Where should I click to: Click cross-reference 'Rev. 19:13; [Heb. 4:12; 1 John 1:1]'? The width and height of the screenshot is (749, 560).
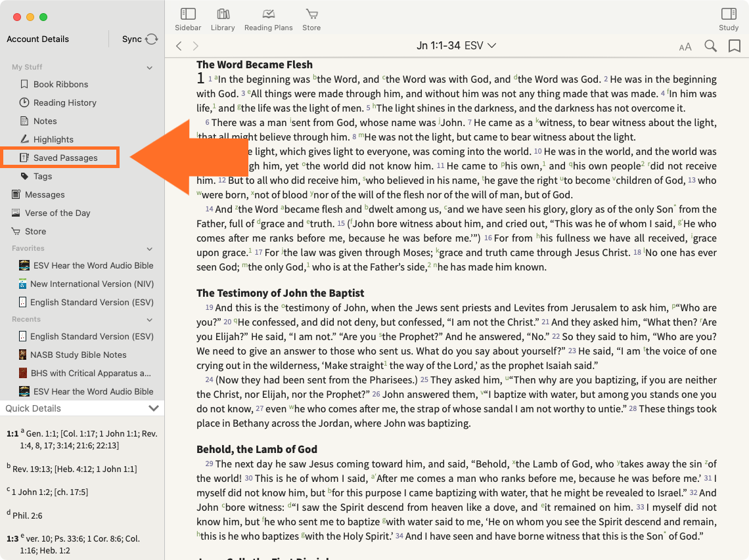[74, 469]
